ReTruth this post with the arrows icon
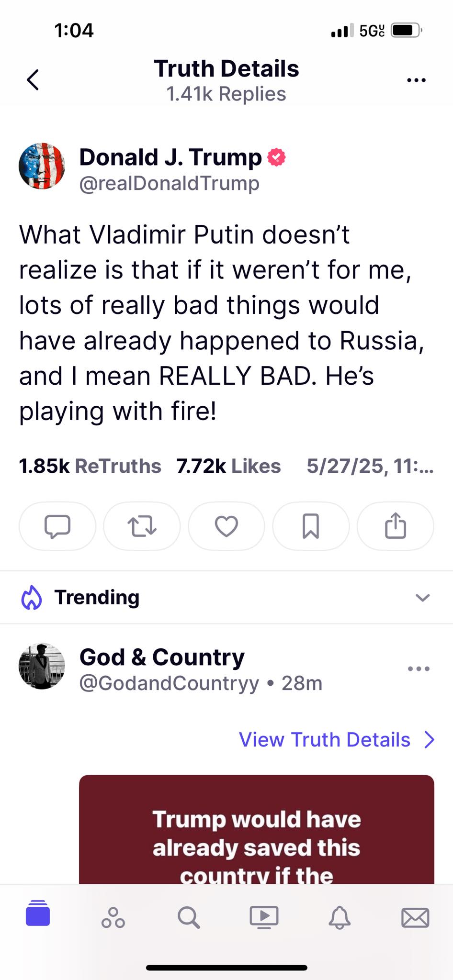Screen dimensions: 453x980 [x=142, y=526]
